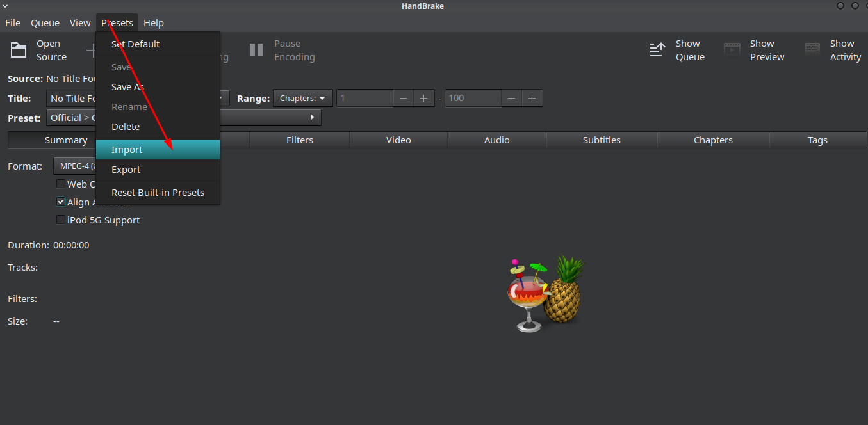The width and height of the screenshot is (868, 425).
Task: Increase the end chapter with plus
Action: pos(532,98)
